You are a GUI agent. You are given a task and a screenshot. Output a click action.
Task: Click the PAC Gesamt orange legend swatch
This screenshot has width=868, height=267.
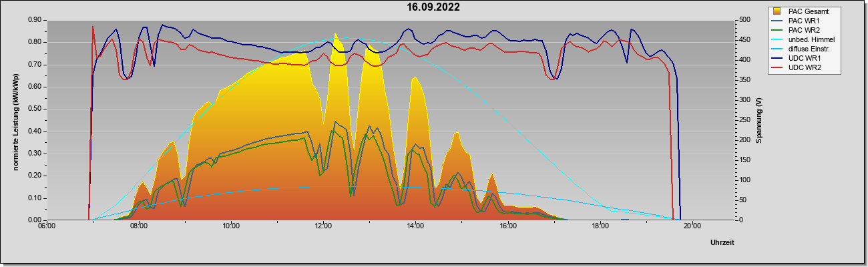pos(777,11)
